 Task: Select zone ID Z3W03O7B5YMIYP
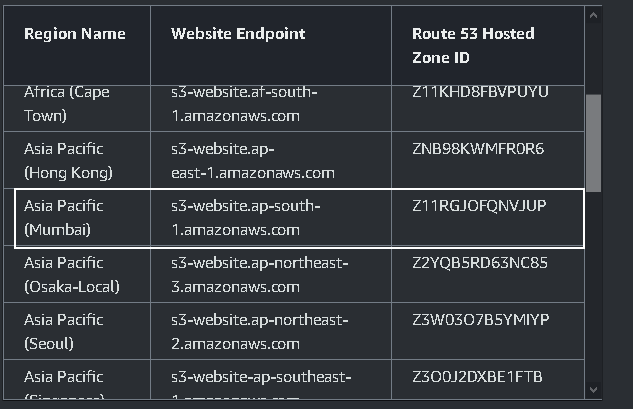480,320
